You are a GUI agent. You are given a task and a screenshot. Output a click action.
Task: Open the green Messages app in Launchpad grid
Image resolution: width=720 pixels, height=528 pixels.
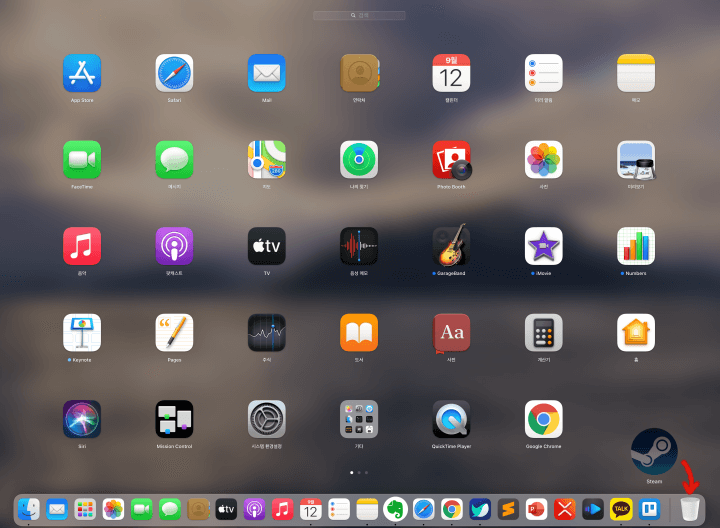(174, 159)
